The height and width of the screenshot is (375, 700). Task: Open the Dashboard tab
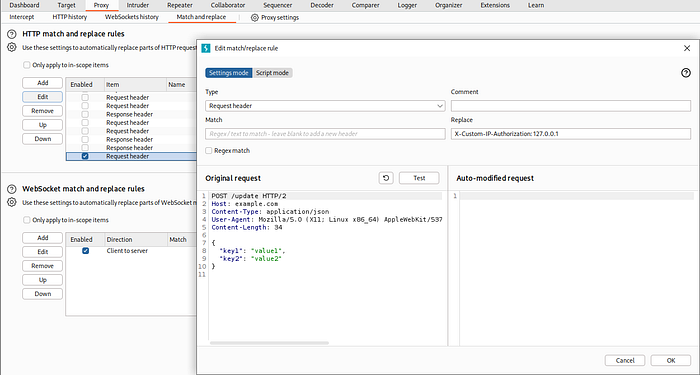(25, 5)
